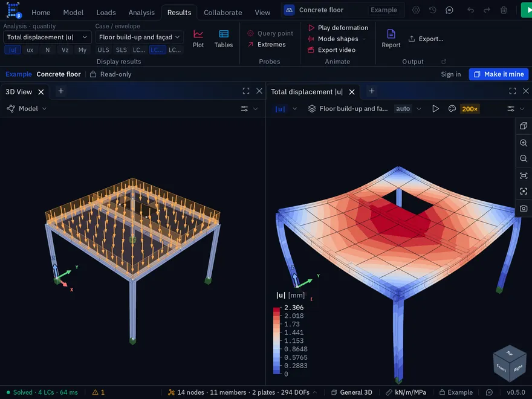Switch view projection with the cube icon

pos(524,126)
